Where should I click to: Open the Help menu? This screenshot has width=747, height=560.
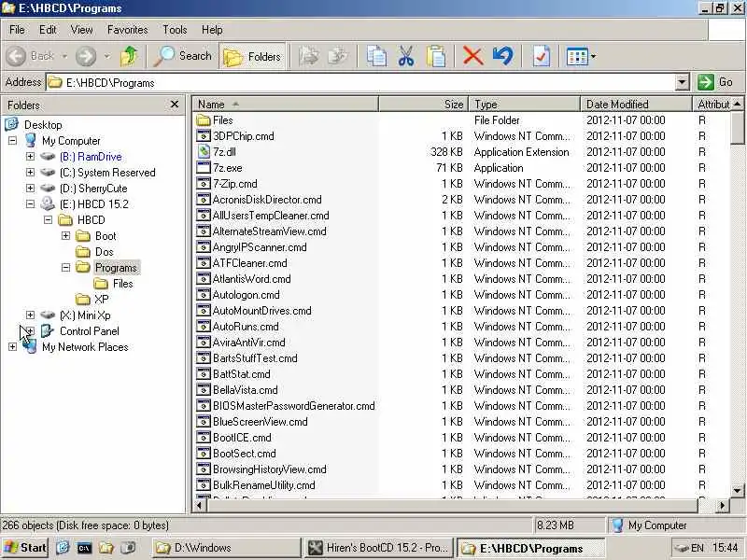click(212, 30)
